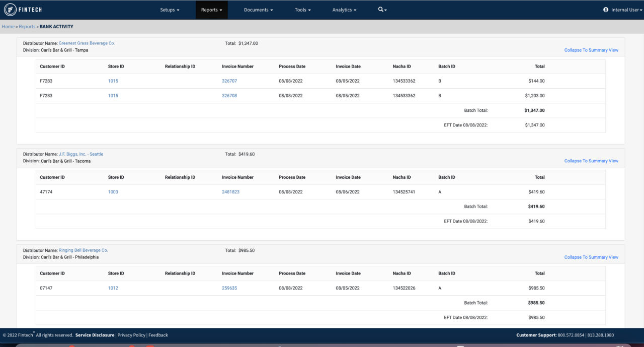The width and height of the screenshot is (644, 347).
Task: Open invoice number 326707
Action: coord(229,81)
